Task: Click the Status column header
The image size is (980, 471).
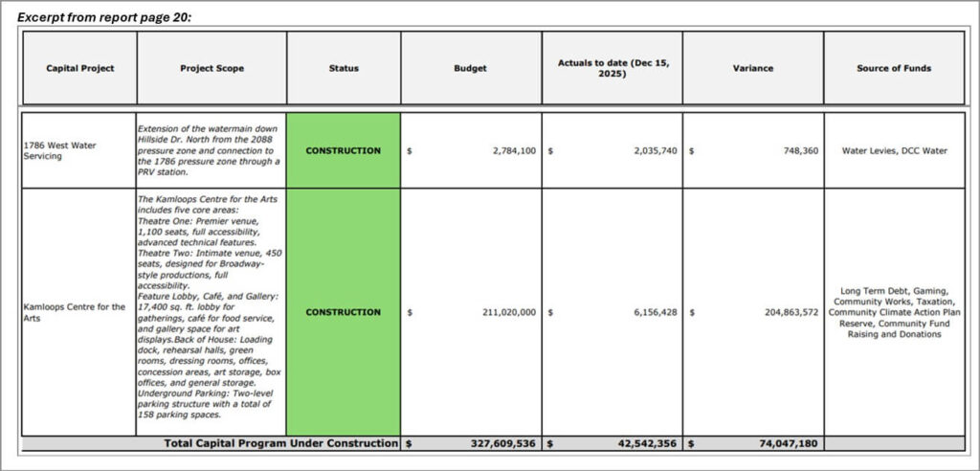Action: click(344, 68)
